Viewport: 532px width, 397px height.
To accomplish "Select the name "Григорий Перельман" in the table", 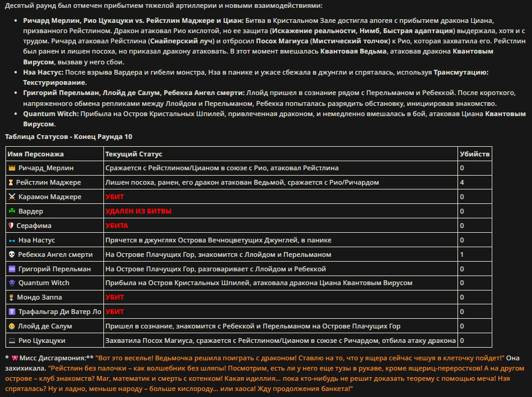I will [x=55, y=269].
